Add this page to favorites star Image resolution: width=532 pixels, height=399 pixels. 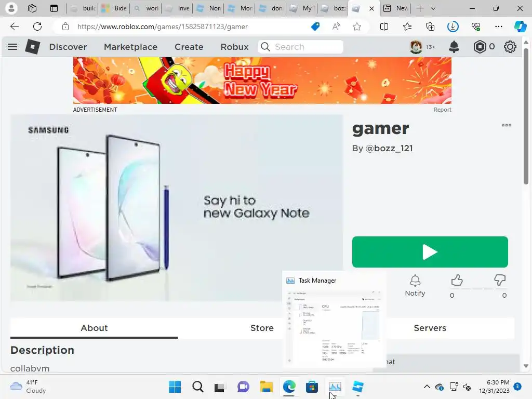pos(356,26)
